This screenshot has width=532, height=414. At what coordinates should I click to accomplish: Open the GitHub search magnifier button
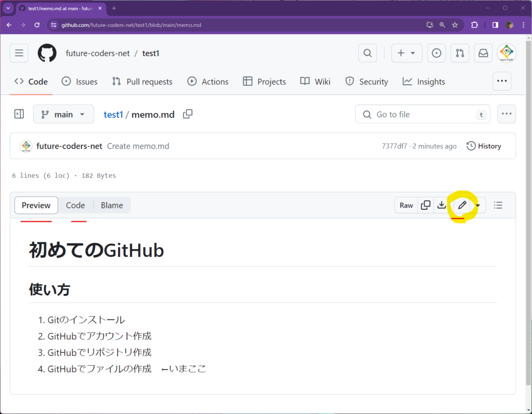tap(367, 53)
